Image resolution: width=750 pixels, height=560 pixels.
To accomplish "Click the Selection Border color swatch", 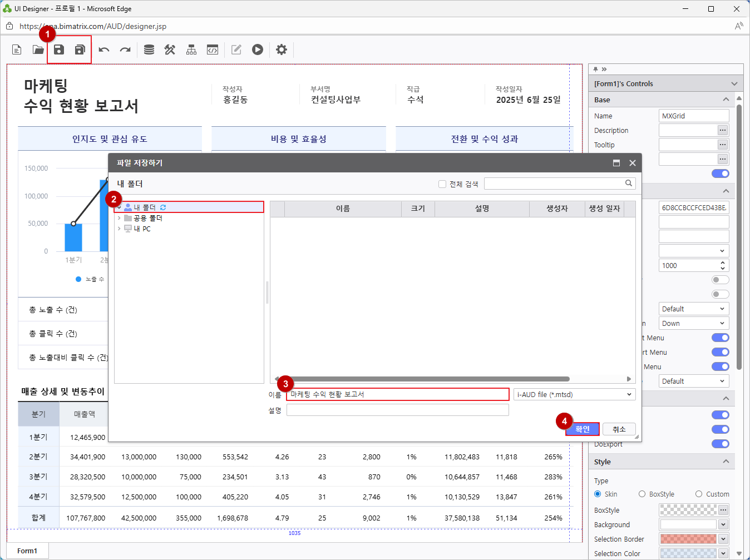I will click(688, 539).
